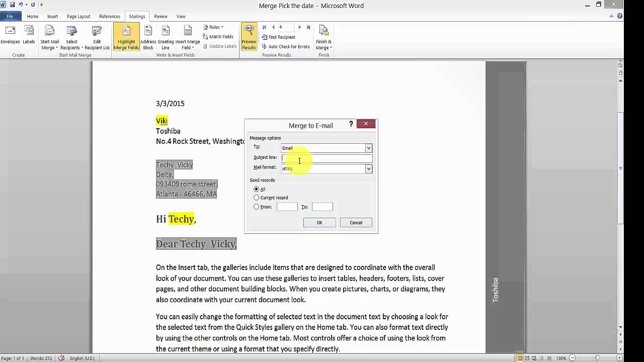This screenshot has height=362, width=644.
Task: Open the Undo history dropdown arrow
Action: [x=26, y=5]
